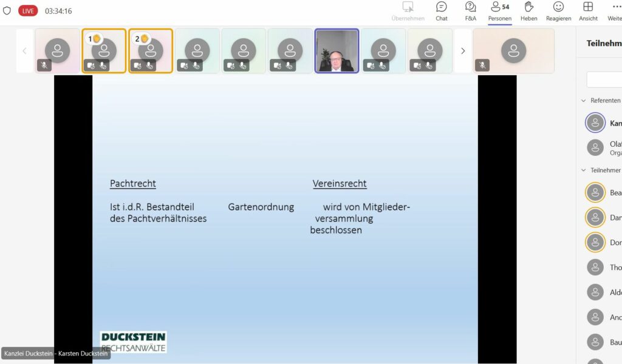The height and width of the screenshot is (364, 622).
Task: Click the shared slide Gartenordnung text
Action: pyautogui.click(x=261, y=207)
